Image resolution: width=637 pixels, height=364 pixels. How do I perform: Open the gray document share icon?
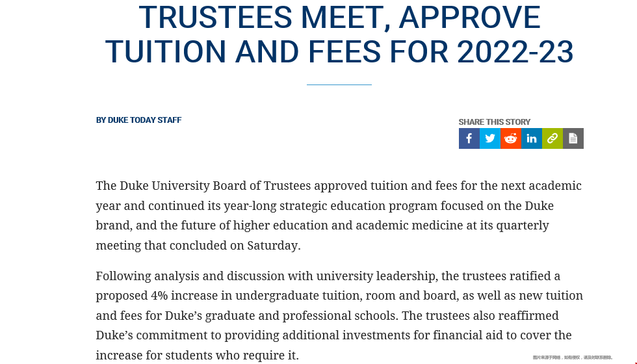[x=573, y=138]
